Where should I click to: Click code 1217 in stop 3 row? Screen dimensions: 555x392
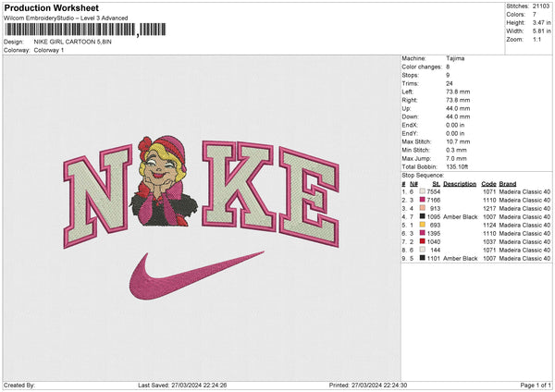tap(489, 208)
